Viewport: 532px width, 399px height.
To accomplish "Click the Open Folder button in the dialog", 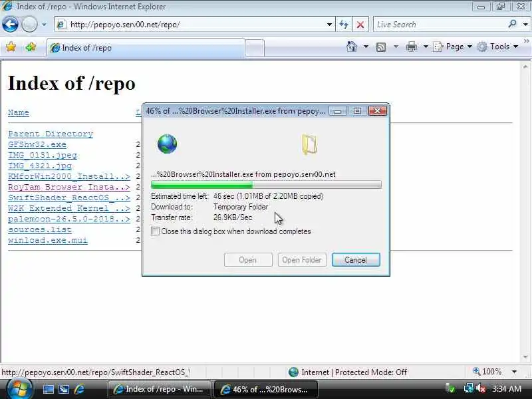I will (x=302, y=260).
